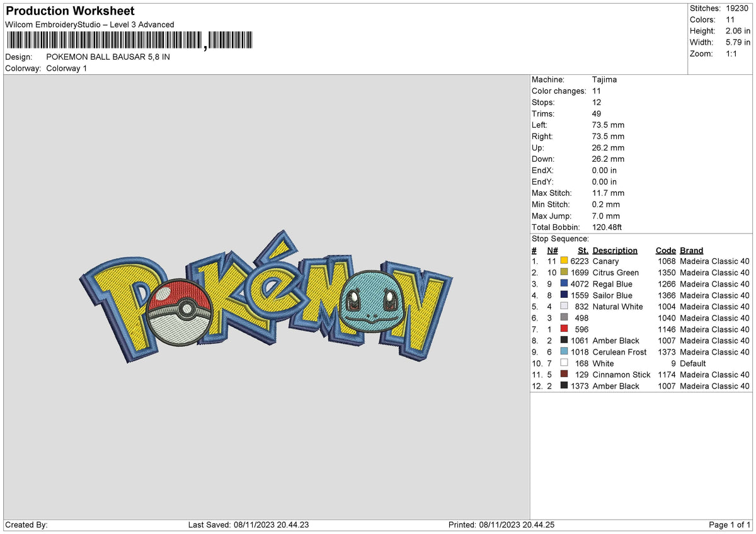Click the Stitches value 19230
Image resolution: width=756 pixels, height=534 pixels.
[x=738, y=8]
